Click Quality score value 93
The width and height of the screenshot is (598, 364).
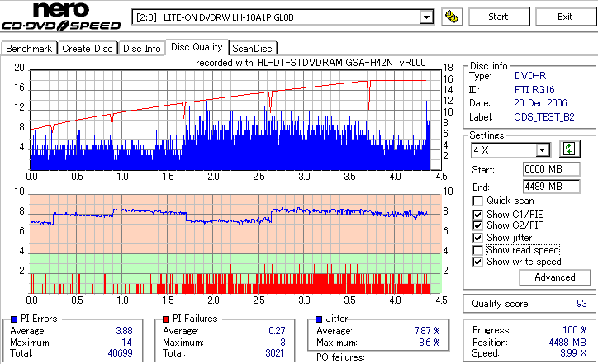581,304
